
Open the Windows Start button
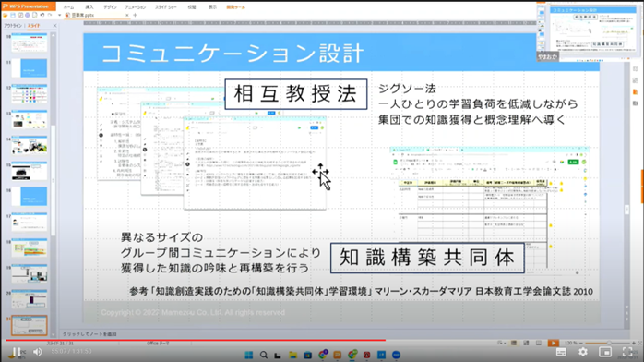click(x=249, y=355)
